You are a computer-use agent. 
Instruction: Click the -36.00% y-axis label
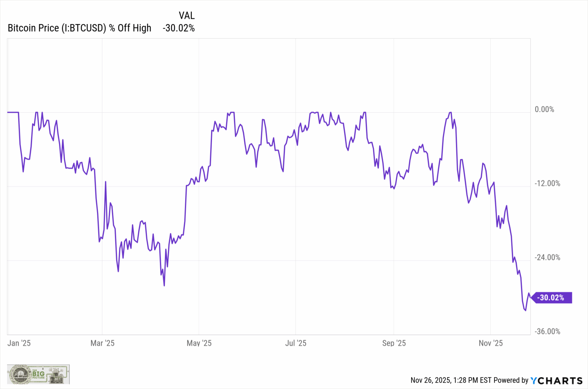[547, 332]
